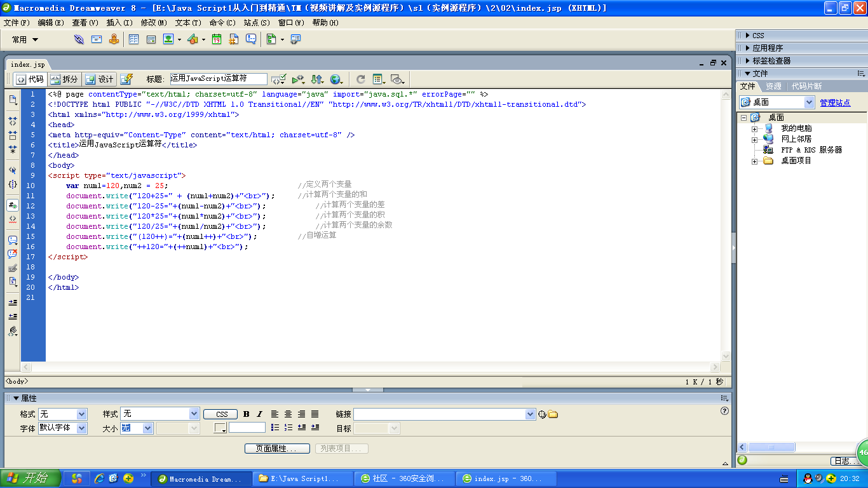Click the indent code icon
The width and height of the screenshot is (868, 488).
(x=13, y=302)
